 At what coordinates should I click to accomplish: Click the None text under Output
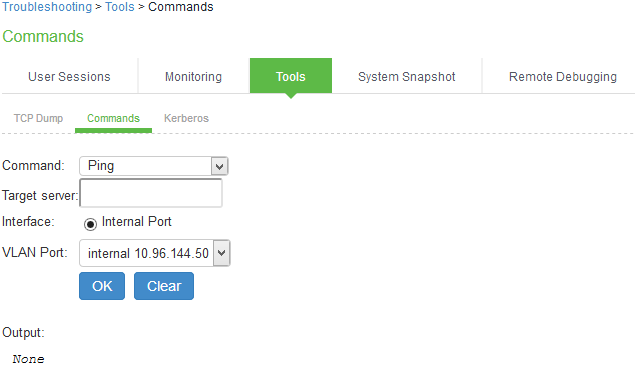pos(28,359)
